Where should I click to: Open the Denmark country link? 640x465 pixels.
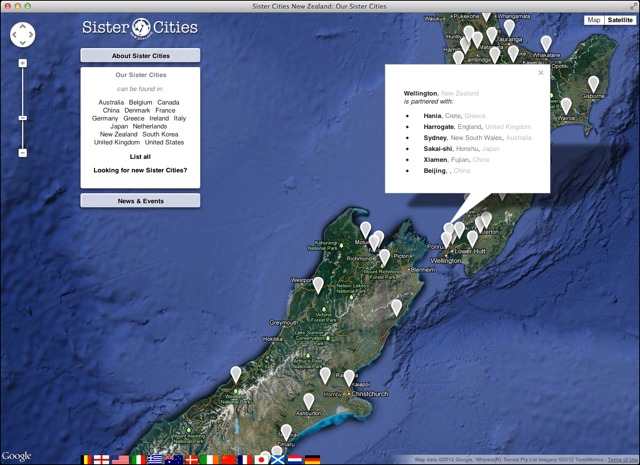tap(137, 110)
